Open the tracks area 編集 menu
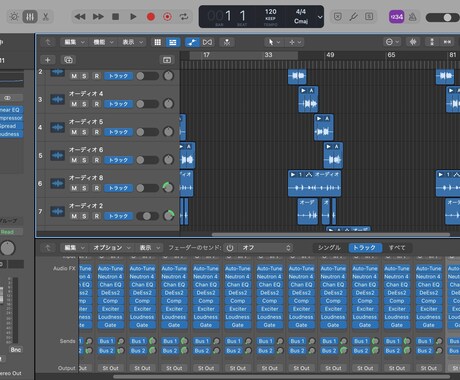Viewport: 460px width, 380px height. coord(74,42)
